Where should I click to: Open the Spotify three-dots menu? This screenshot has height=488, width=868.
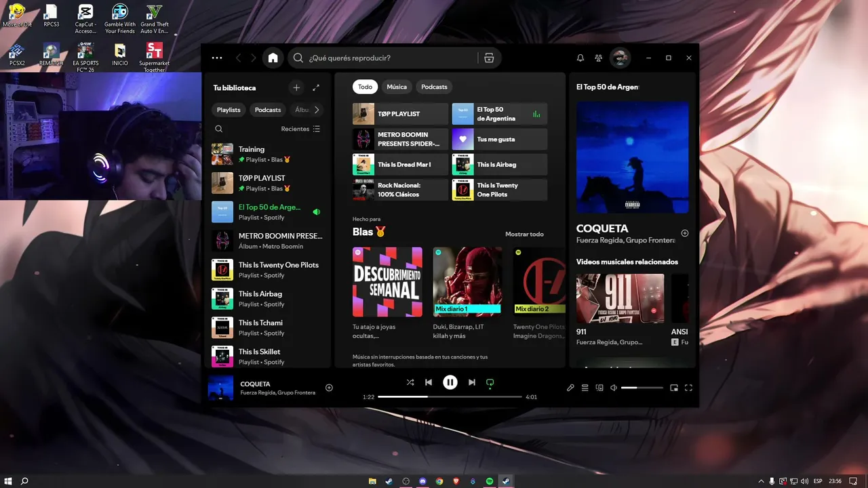217,58
